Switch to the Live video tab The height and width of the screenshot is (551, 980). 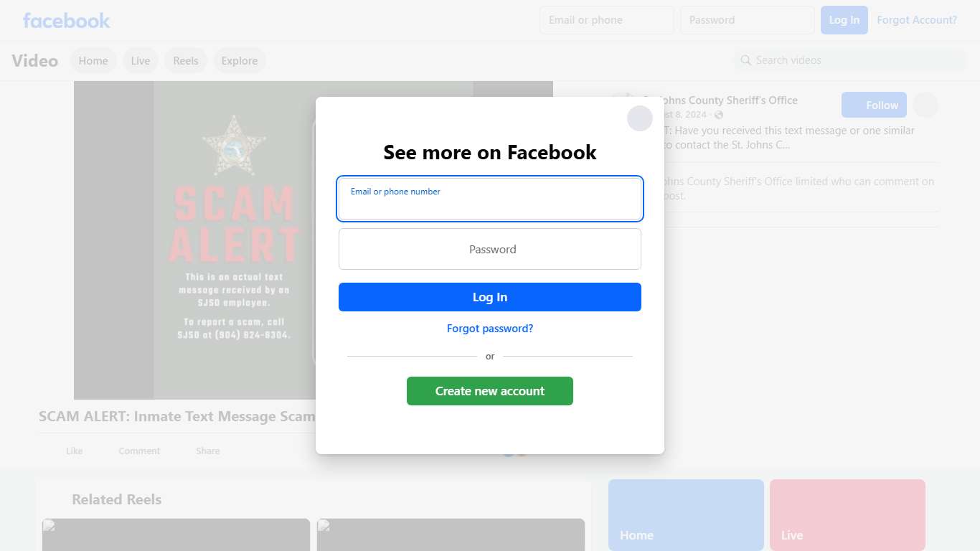[141, 61]
